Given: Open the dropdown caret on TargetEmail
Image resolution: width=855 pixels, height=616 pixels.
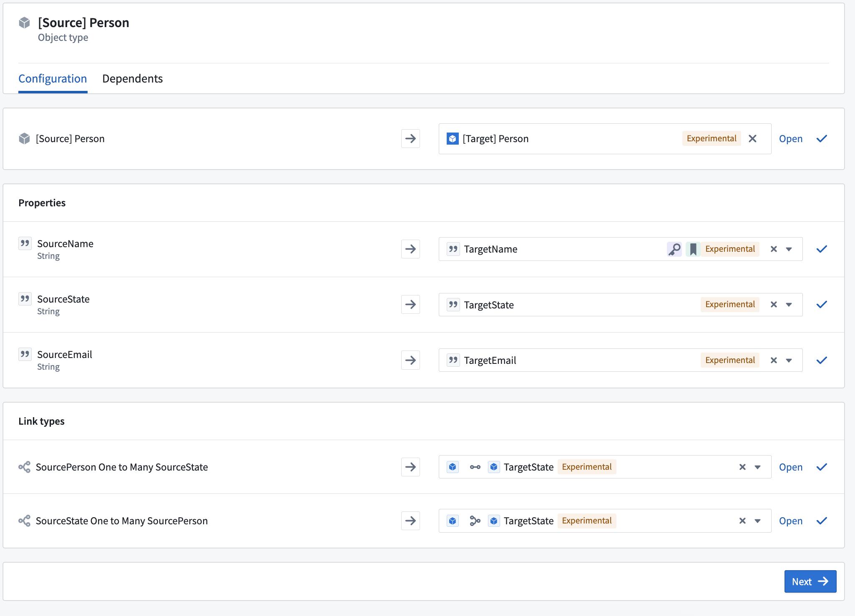Looking at the screenshot, I should pos(789,360).
